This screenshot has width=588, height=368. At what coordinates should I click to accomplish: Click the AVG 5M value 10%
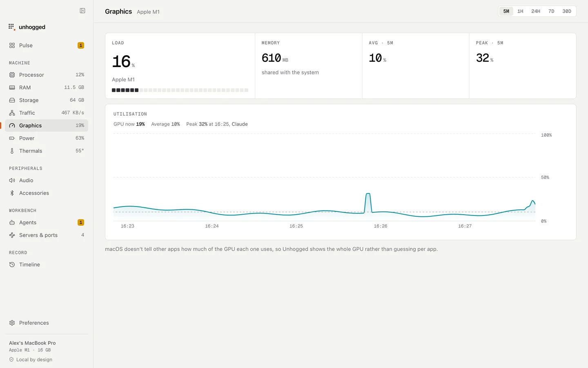[x=377, y=58]
